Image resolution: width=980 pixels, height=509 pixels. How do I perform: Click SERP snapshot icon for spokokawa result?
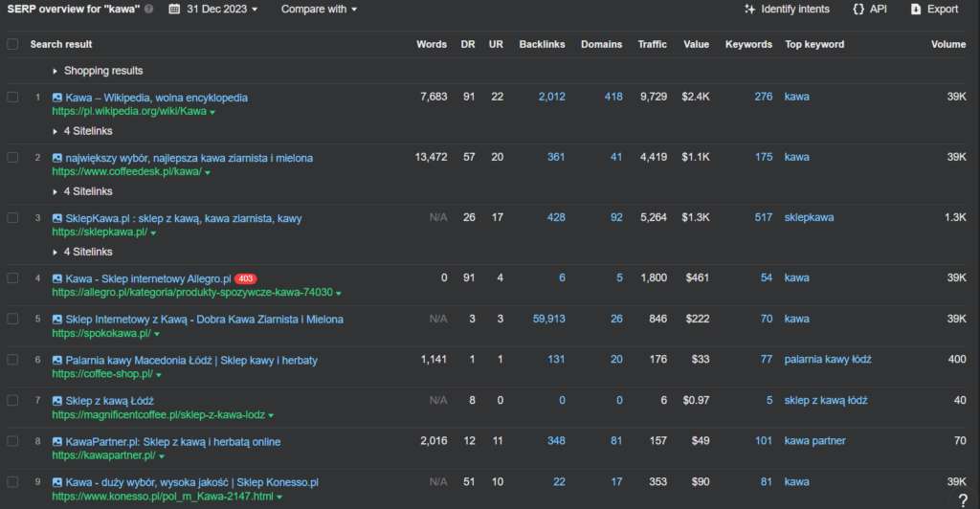(x=57, y=320)
